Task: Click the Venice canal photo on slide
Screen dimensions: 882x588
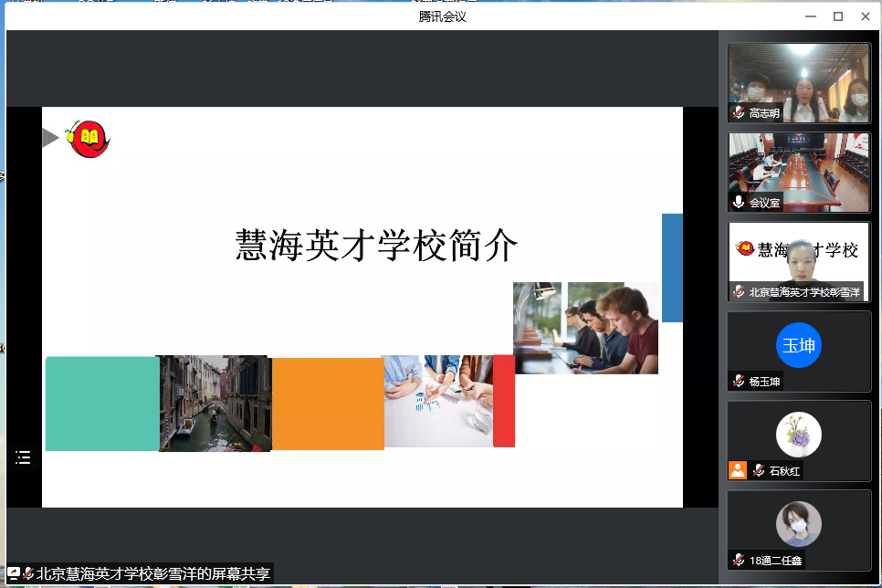Action: (215, 403)
